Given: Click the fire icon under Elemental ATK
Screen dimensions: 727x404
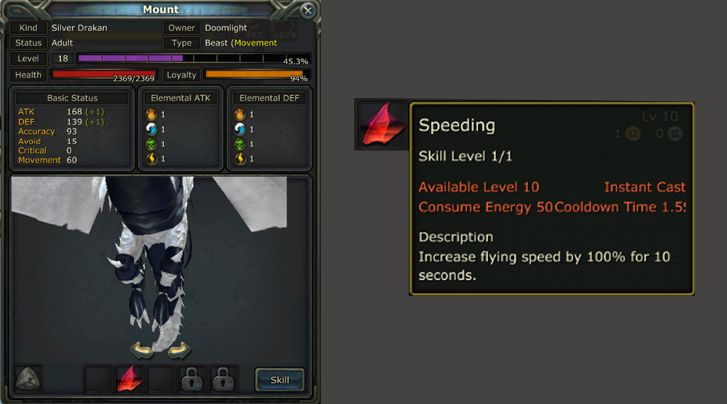Looking at the screenshot, I should point(151,114).
